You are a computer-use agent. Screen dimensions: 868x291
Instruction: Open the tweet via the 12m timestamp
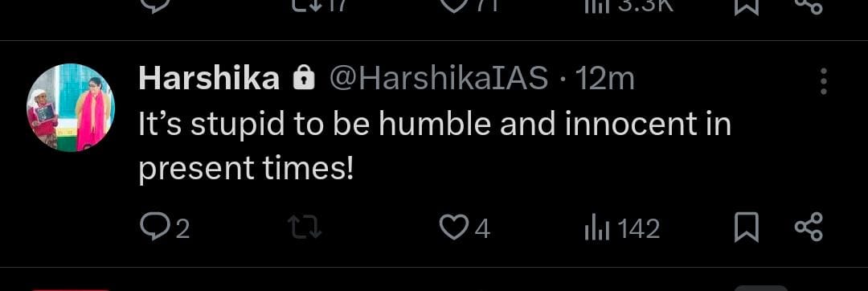click(604, 80)
